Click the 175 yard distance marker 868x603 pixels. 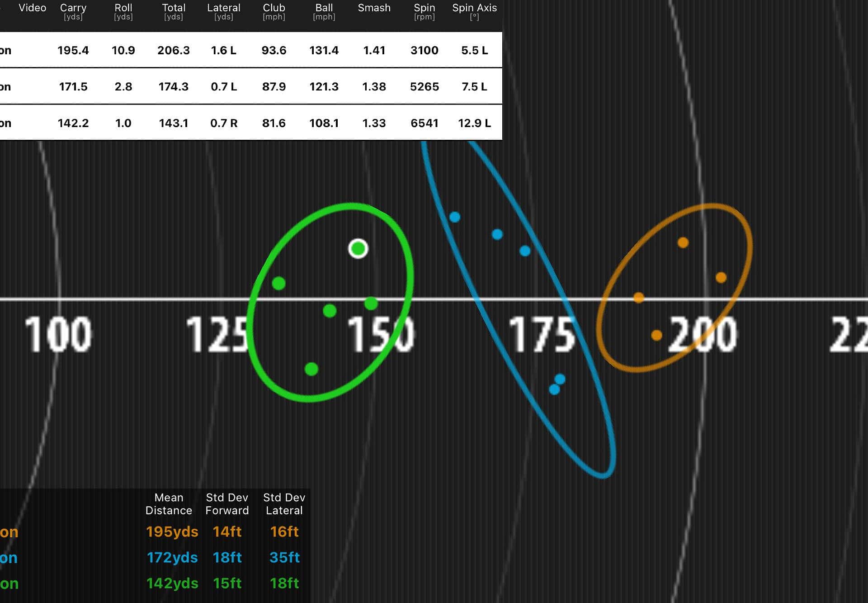click(x=542, y=335)
